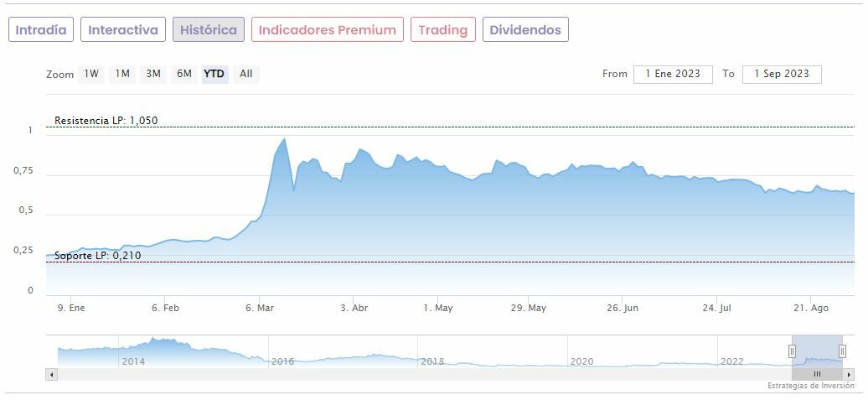The height and width of the screenshot is (400, 868).
Task: Click the navigator scrollbar left arrow
Action: (x=51, y=374)
